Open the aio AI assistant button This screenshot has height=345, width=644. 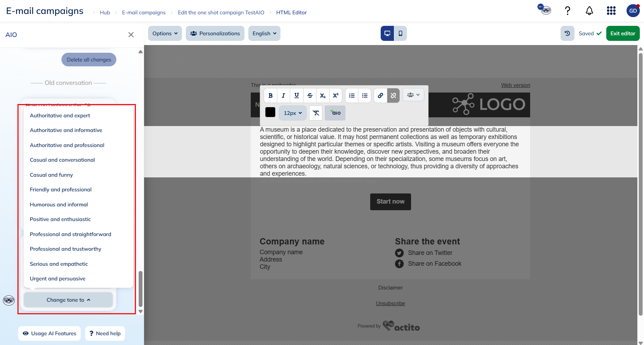coord(335,113)
